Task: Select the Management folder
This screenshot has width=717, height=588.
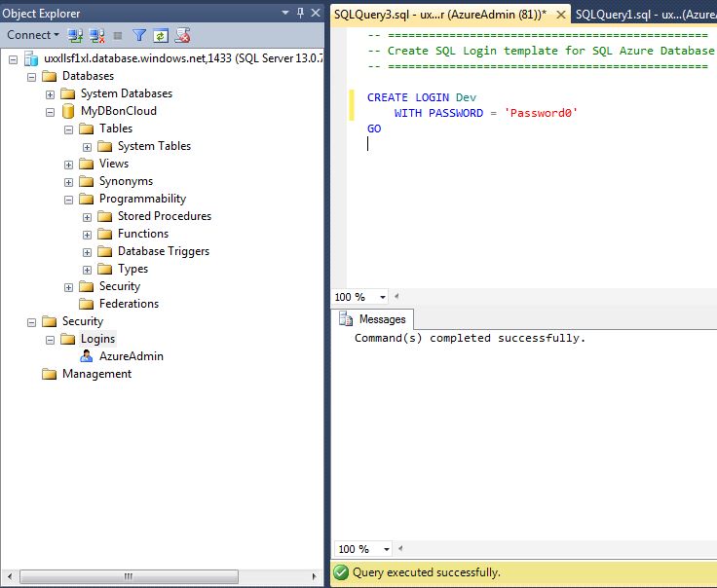Action: tap(97, 374)
